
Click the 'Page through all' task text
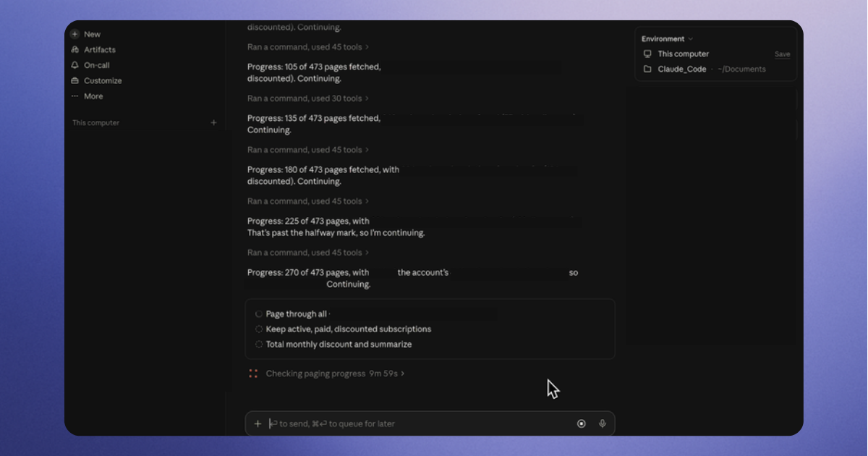point(297,314)
